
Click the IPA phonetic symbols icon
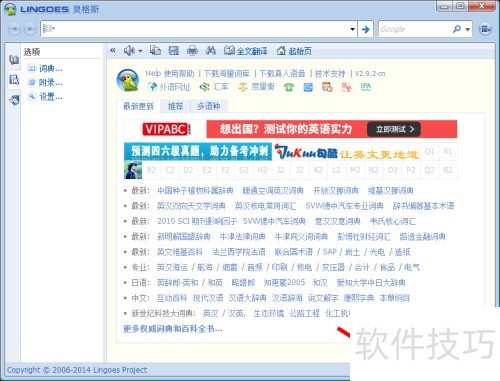pyautogui.click(x=366, y=87)
